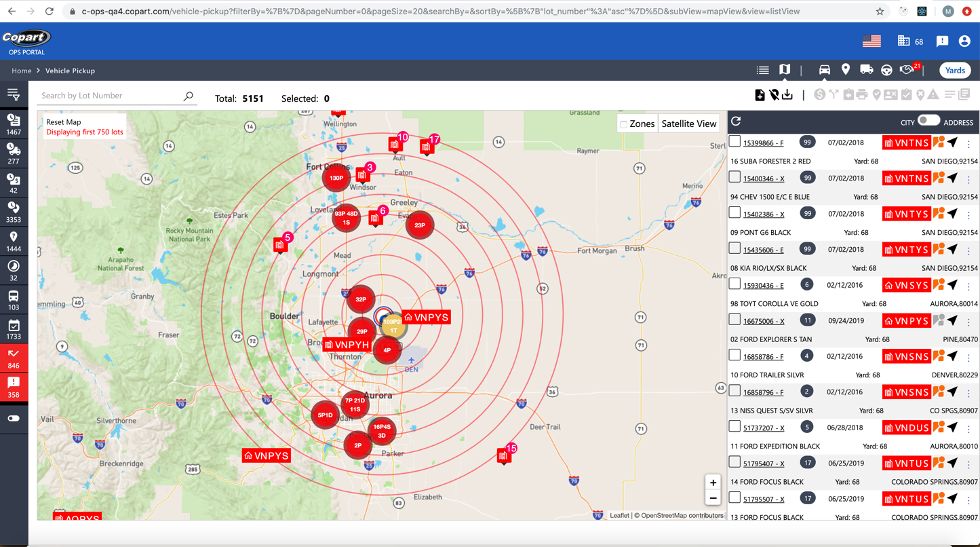
Task: Enable the Zones checkbox
Action: point(623,124)
